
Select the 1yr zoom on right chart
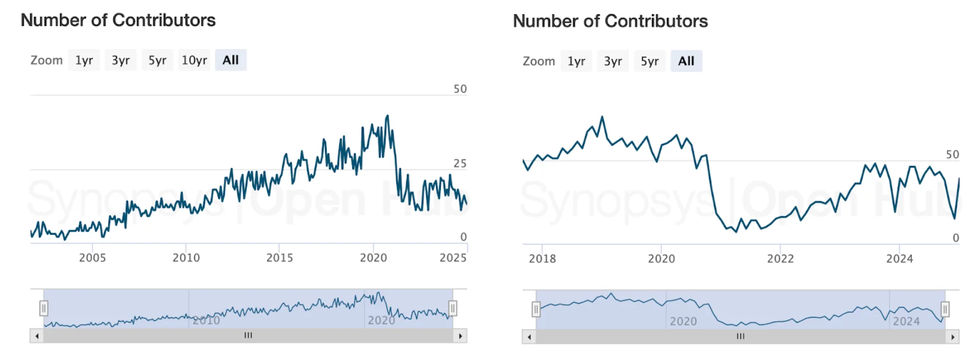[x=575, y=61]
